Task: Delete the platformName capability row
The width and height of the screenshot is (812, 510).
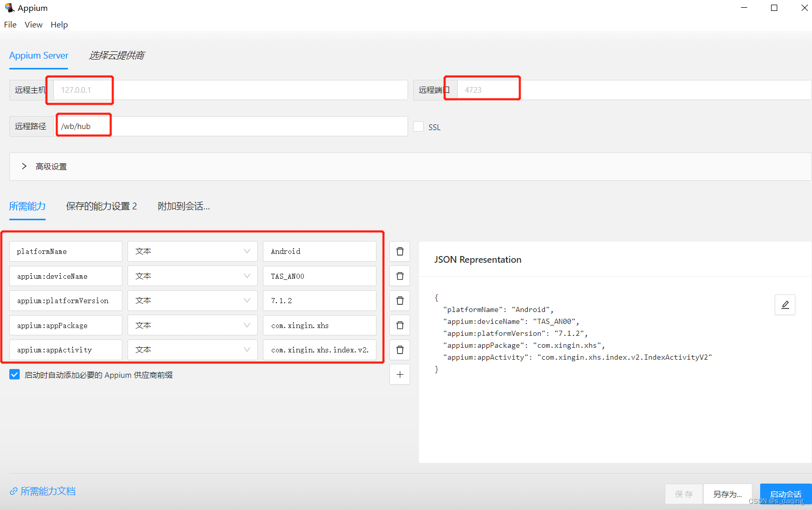Action: [x=400, y=251]
